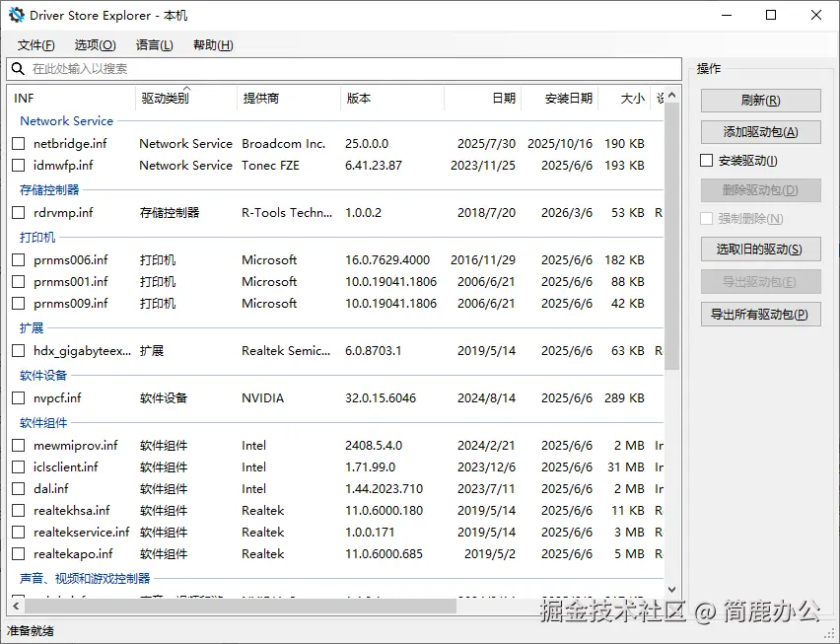
Task: Enable the 安装驱动 checkbox
Action: [706, 160]
